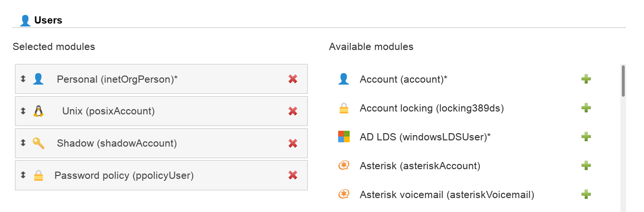Add the AD LDS (windowsLDSUser) module

coord(586,137)
